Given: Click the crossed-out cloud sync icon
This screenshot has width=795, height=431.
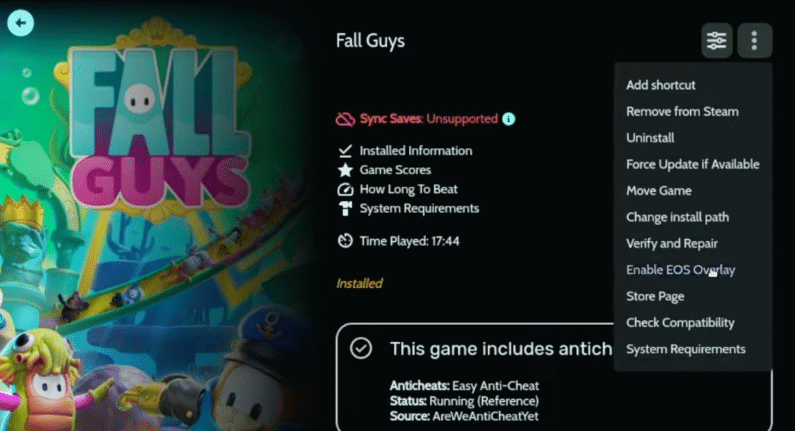Looking at the screenshot, I should (345, 119).
